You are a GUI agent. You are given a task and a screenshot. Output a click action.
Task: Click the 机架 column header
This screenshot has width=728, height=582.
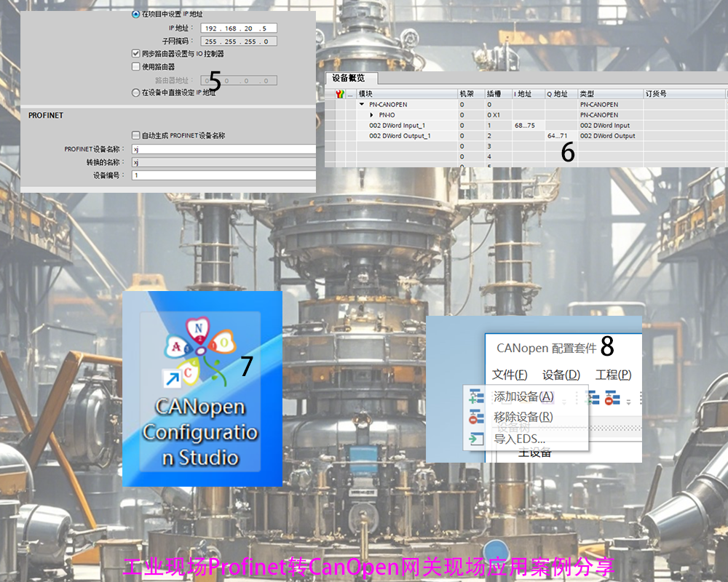point(471,94)
